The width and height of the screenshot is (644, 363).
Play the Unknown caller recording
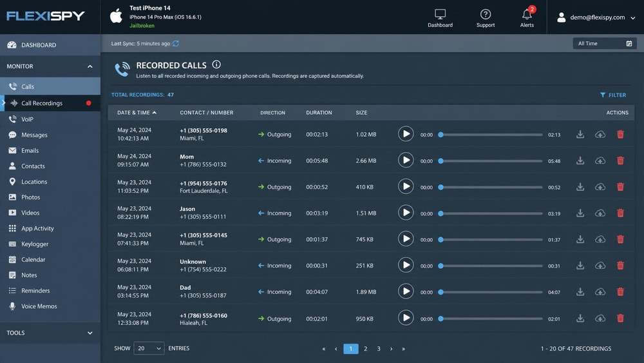coord(406,265)
